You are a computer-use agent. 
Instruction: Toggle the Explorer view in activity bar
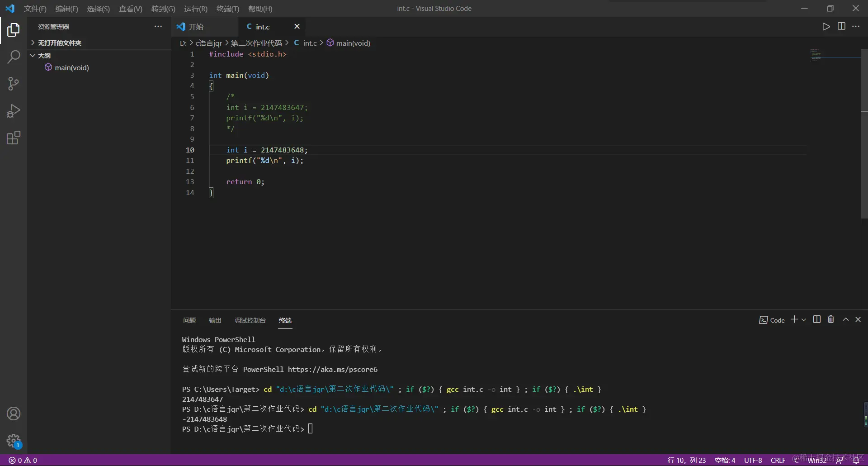pos(14,30)
